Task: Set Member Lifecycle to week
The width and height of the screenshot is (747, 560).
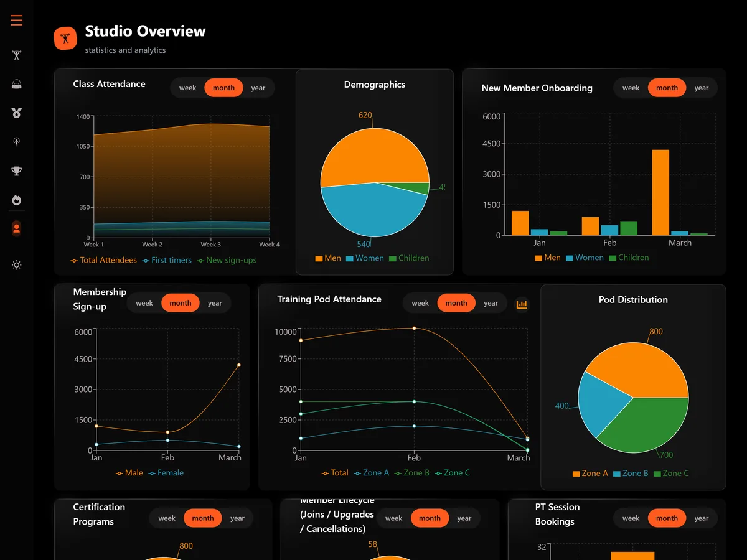Action: [393, 518]
